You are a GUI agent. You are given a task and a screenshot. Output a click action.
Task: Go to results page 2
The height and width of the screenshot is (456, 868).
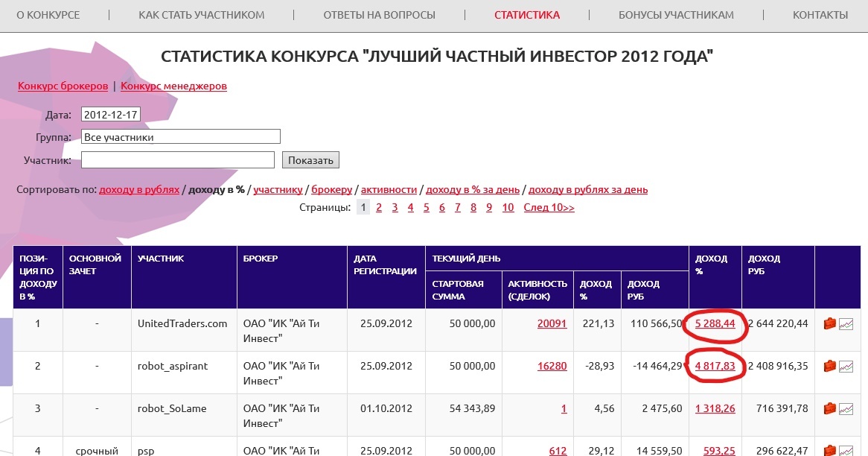point(378,206)
